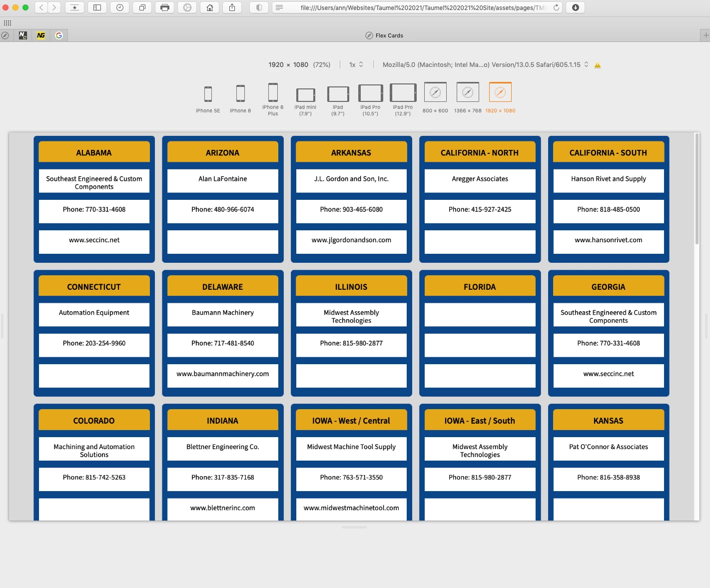Select the iPad Pro 12.9 inch preset

click(403, 99)
